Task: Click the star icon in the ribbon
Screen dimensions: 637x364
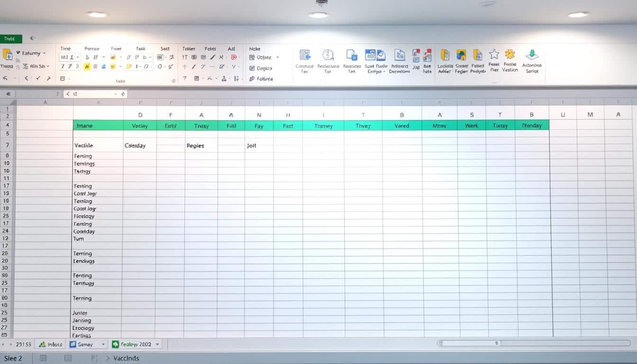Action: click(494, 54)
